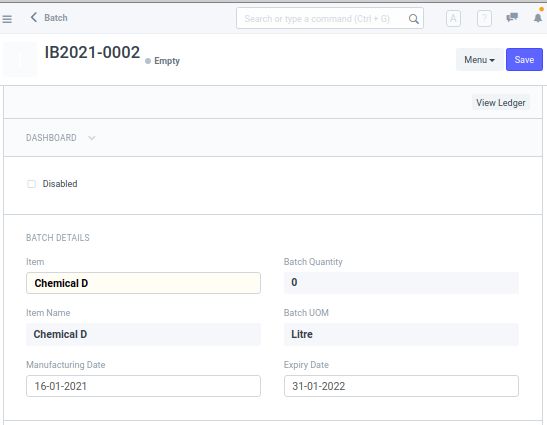Image resolution: width=547 pixels, height=425 pixels.
Task: Click the batch image placeholder thumbnail
Action: tap(20, 59)
